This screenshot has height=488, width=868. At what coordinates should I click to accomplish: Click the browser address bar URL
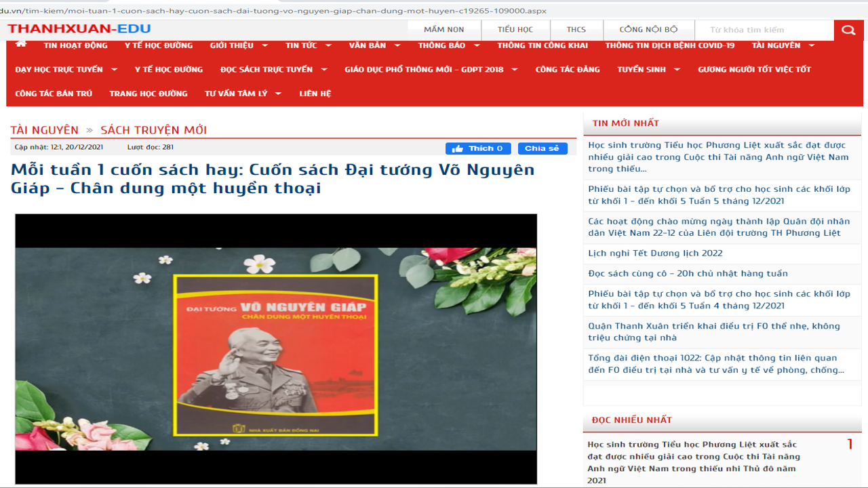coord(273,11)
